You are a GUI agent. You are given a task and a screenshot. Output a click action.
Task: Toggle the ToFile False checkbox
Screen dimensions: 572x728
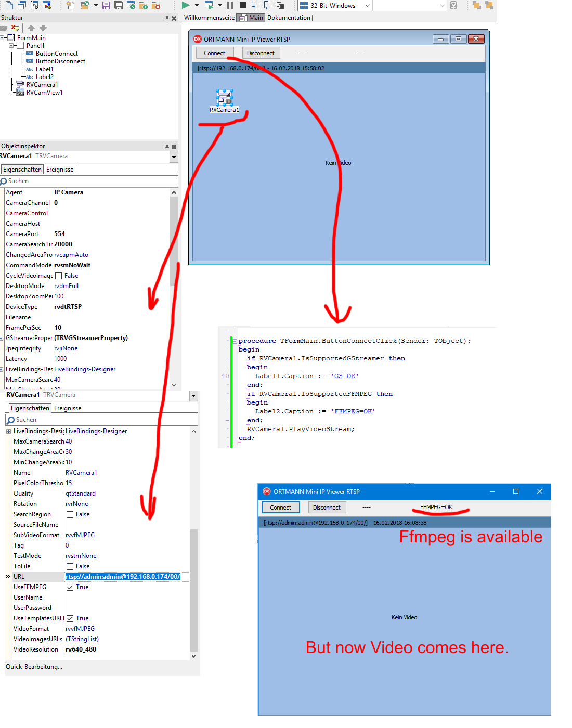(70, 567)
